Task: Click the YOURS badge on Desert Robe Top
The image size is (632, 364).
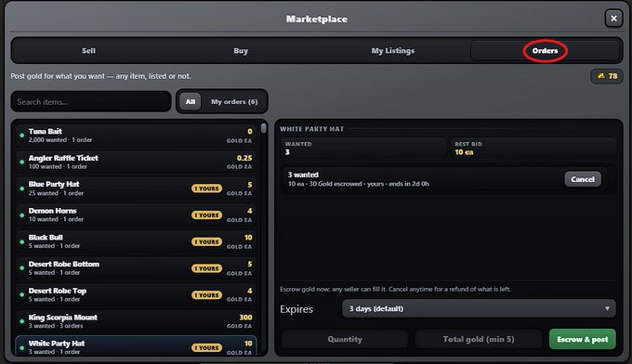Action: 206,295
